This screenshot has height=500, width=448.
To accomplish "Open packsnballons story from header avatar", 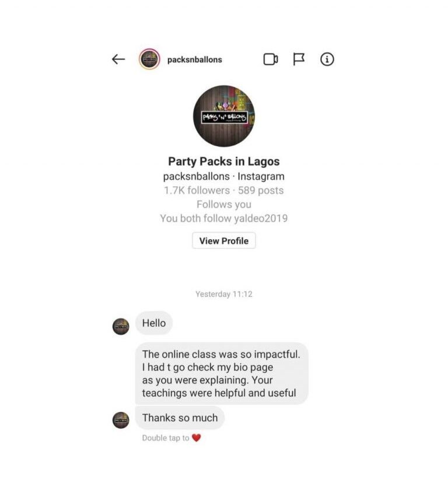I will click(149, 60).
